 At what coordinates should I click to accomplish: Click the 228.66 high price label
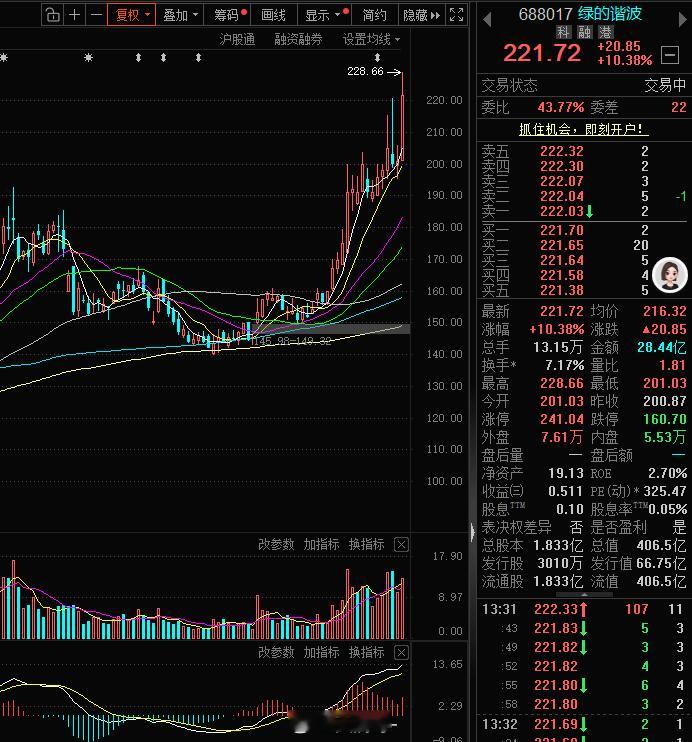pos(365,71)
